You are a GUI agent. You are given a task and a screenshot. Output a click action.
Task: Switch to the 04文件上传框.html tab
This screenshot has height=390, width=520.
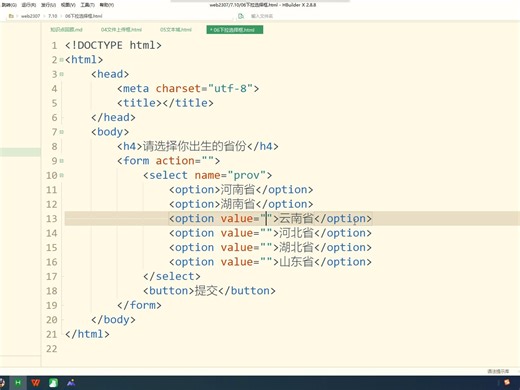[x=121, y=30]
